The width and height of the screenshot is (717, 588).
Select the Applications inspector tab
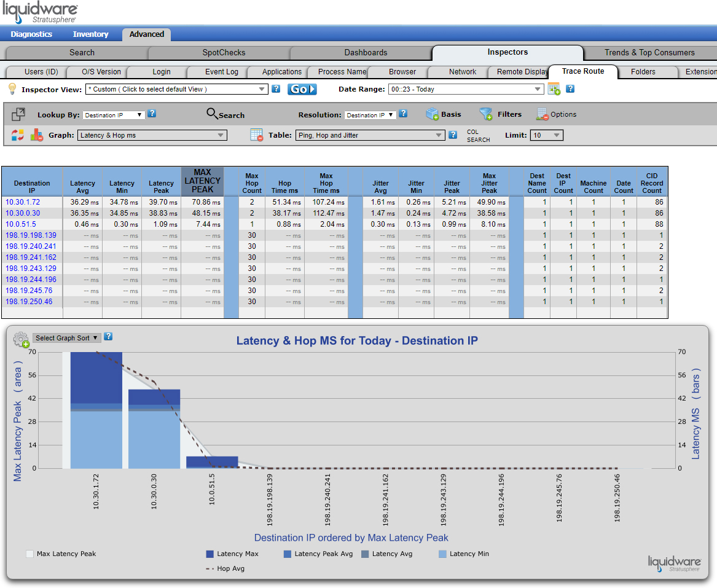point(281,72)
